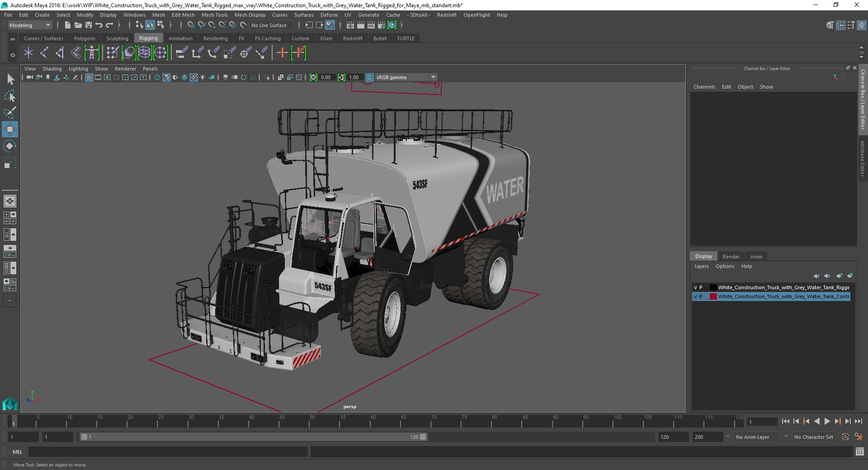Image resolution: width=868 pixels, height=470 pixels.
Task: Open the Renderer menu in viewport
Action: pos(125,69)
